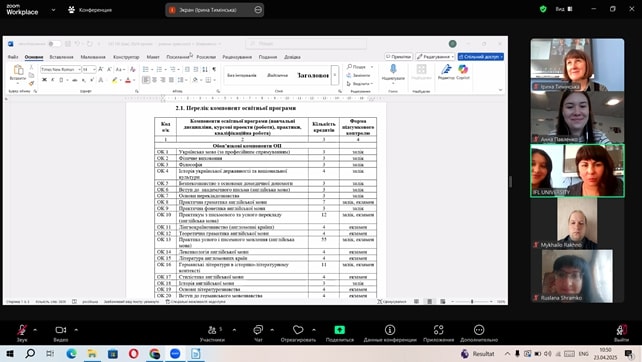Open Windows Start menu
Screen dimensions: 642x362
coord(9,353)
